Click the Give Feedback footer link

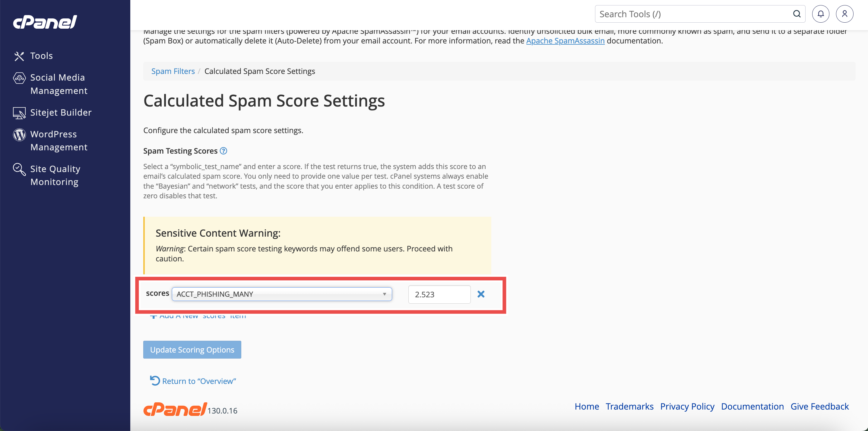pyautogui.click(x=819, y=406)
